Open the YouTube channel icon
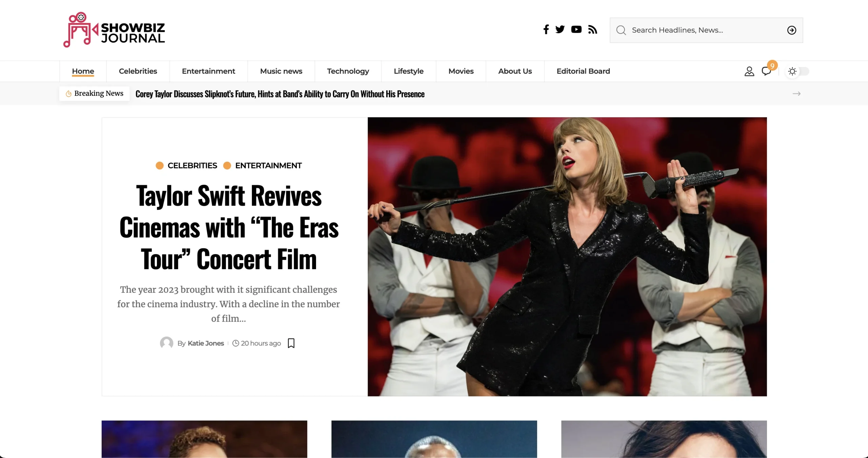Viewport: 868px width, 458px height. 576,30
